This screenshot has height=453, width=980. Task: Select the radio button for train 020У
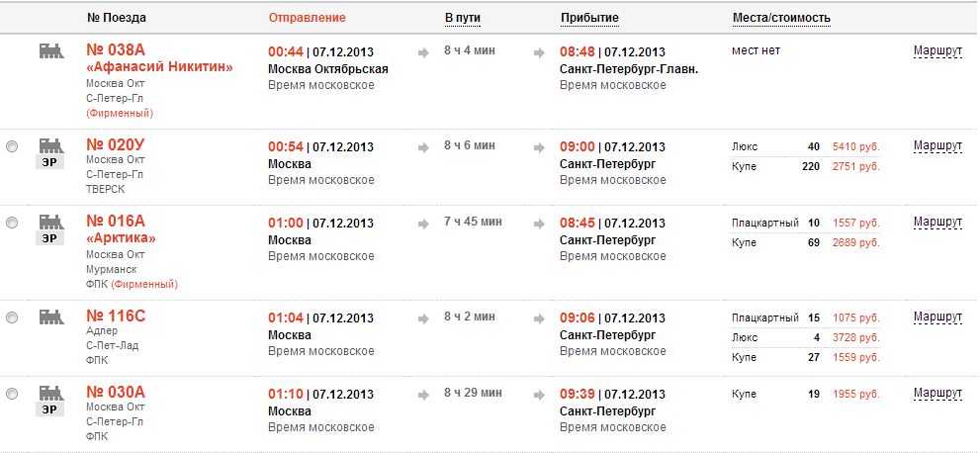click(12, 146)
